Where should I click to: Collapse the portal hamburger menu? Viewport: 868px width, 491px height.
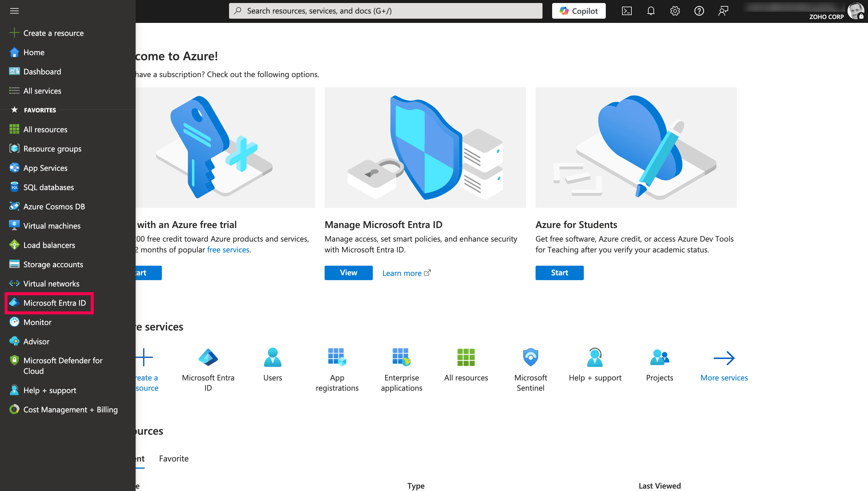pos(14,11)
